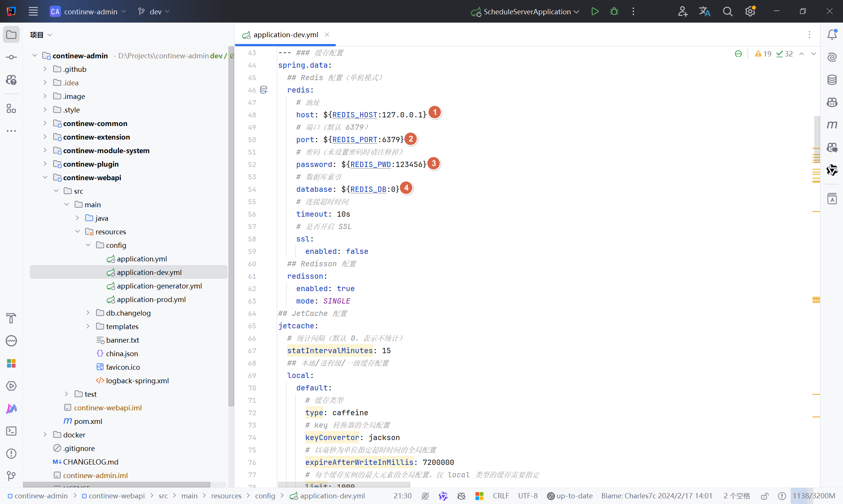Toggle read-only lock for file
Image resolution: width=843 pixels, height=504 pixels.
tap(764, 496)
